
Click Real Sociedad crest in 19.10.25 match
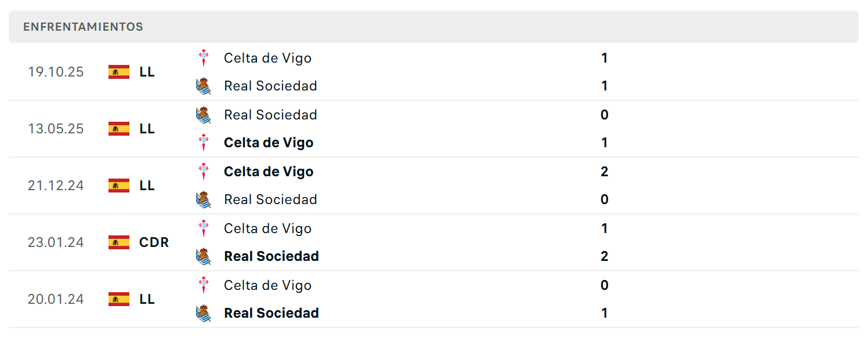[204, 86]
